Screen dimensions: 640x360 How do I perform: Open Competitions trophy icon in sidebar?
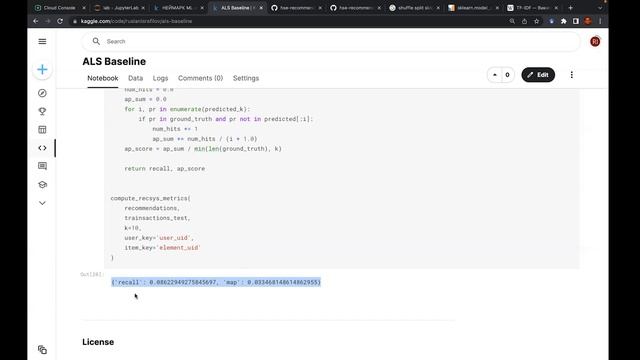point(42,111)
